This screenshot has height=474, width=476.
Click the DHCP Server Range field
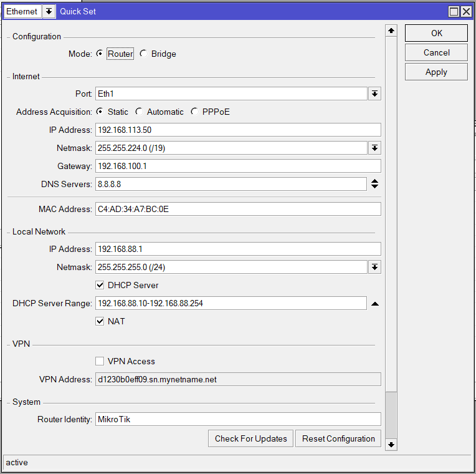(x=231, y=303)
